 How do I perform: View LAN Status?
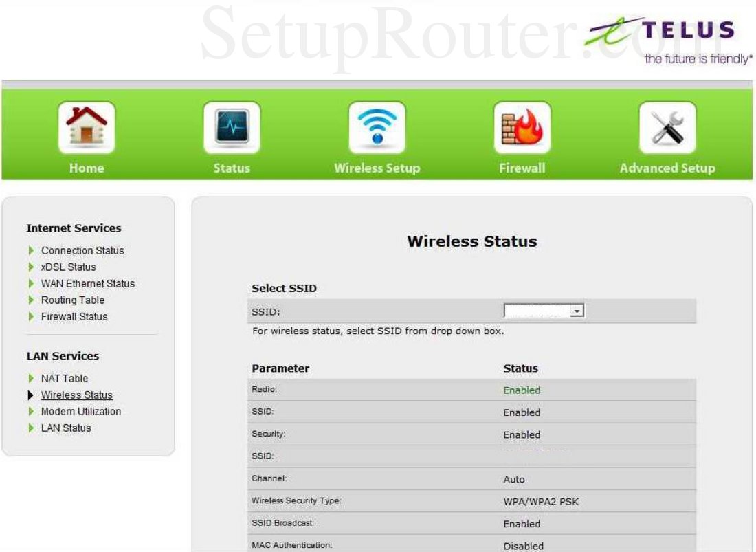pyautogui.click(x=67, y=428)
